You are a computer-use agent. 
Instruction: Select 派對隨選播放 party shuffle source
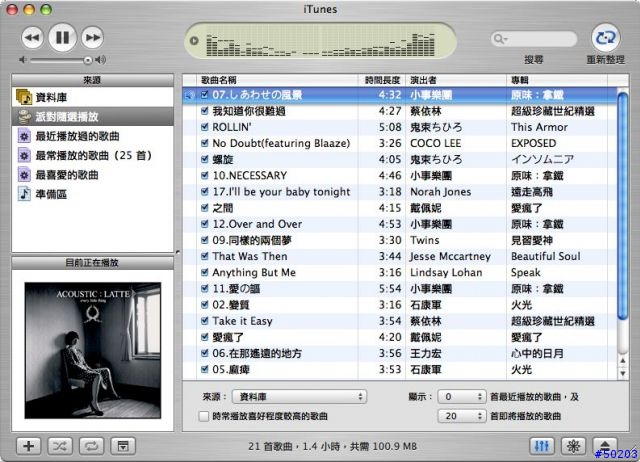coord(93,117)
